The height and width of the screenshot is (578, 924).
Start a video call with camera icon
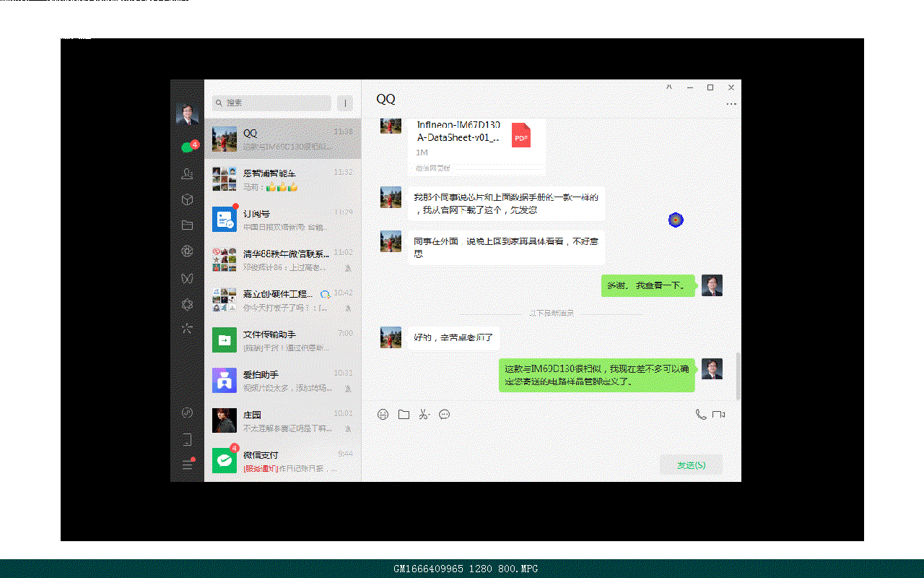tap(718, 415)
